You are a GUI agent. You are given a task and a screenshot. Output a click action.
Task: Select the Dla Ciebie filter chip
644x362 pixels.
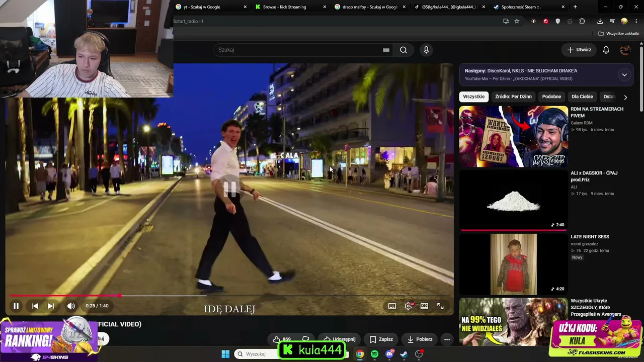[582, 97]
